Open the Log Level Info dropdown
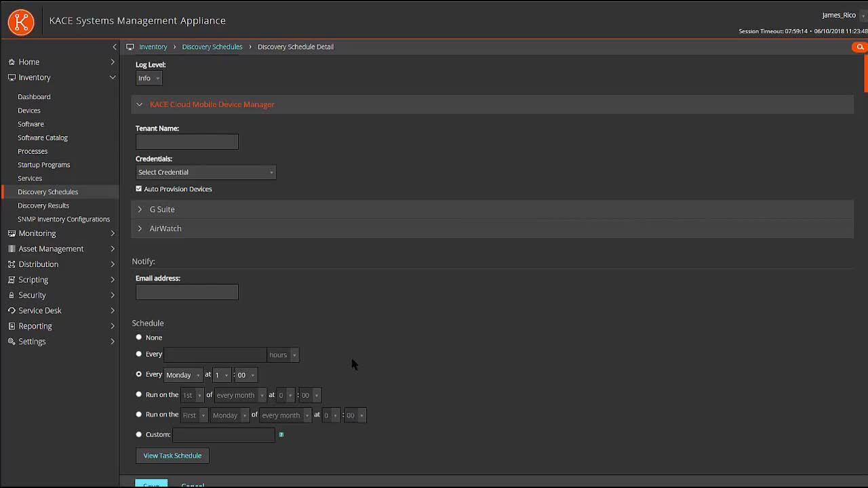The width and height of the screenshot is (868, 488). pyautogui.click(x=149, y=79)
